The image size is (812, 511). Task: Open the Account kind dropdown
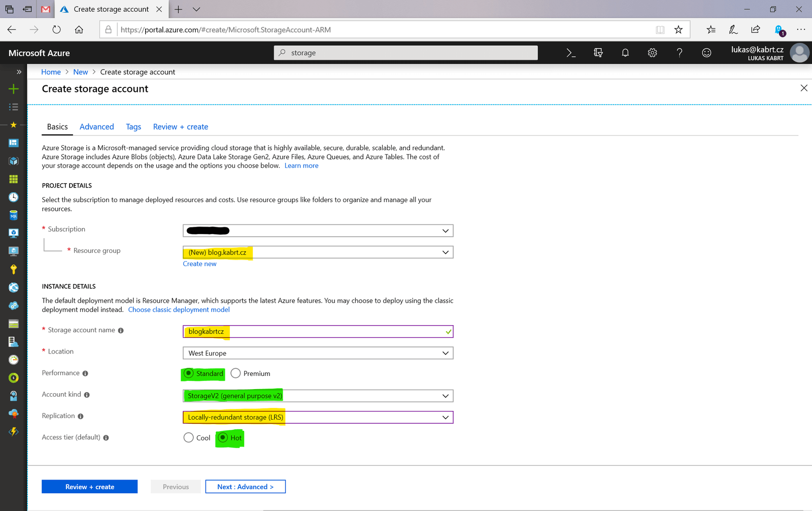tap(318, 396)
